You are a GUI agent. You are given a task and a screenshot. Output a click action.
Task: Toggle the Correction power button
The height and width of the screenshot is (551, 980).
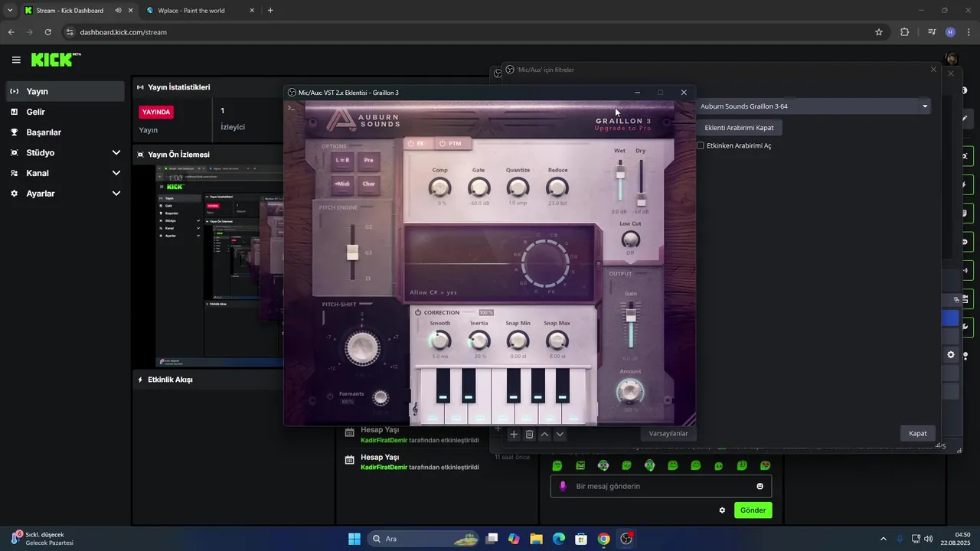418,312
